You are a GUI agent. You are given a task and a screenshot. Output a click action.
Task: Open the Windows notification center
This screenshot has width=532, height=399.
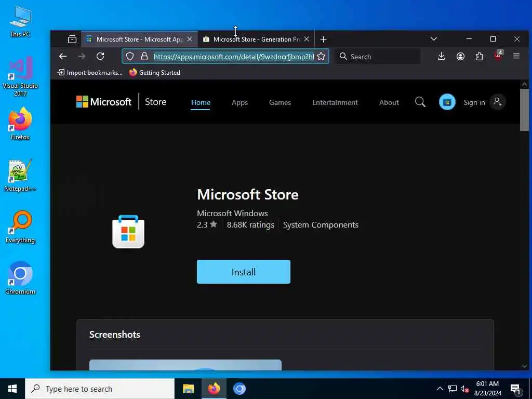515,389
